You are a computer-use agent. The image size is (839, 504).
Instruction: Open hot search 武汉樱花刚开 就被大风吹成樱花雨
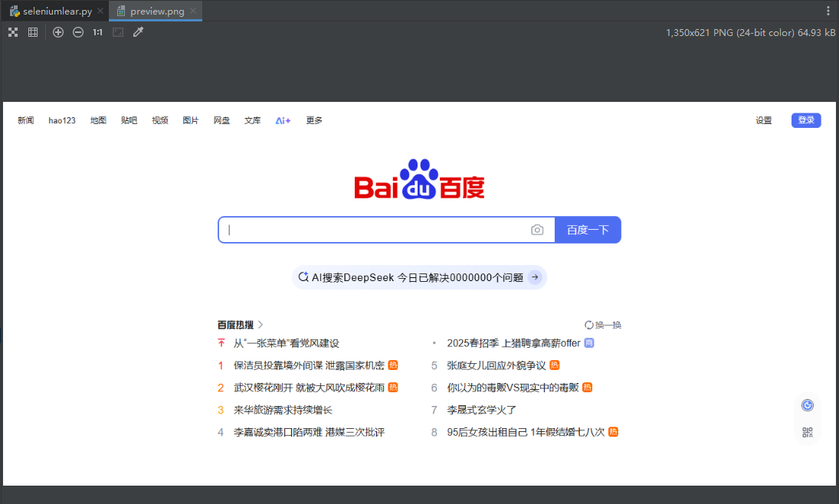coord(309,388)
